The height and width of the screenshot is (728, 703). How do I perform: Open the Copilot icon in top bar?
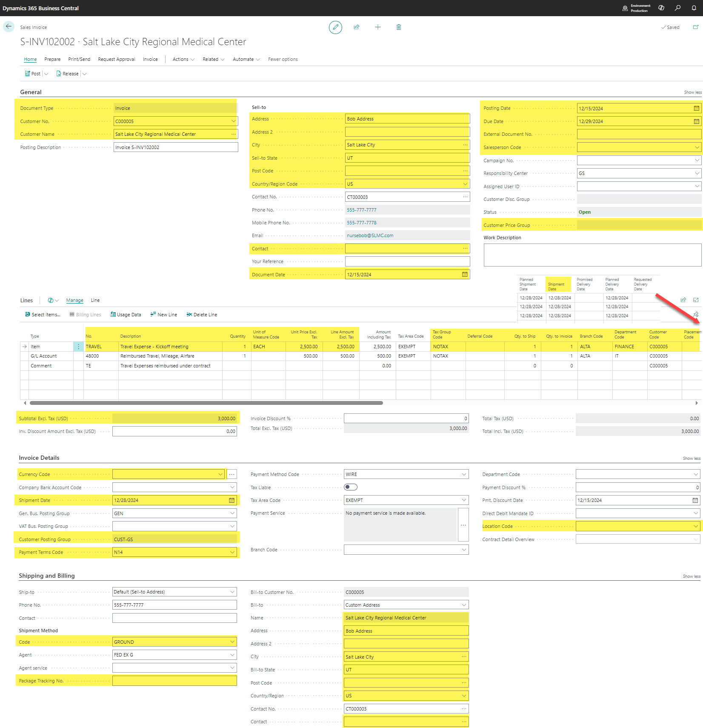[x=661, y=8]
